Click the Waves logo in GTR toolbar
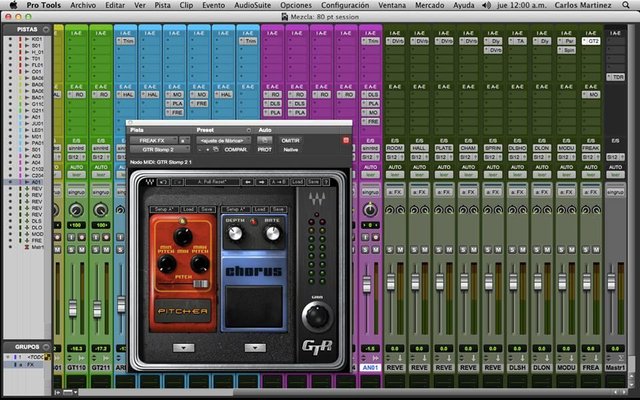 150,182
